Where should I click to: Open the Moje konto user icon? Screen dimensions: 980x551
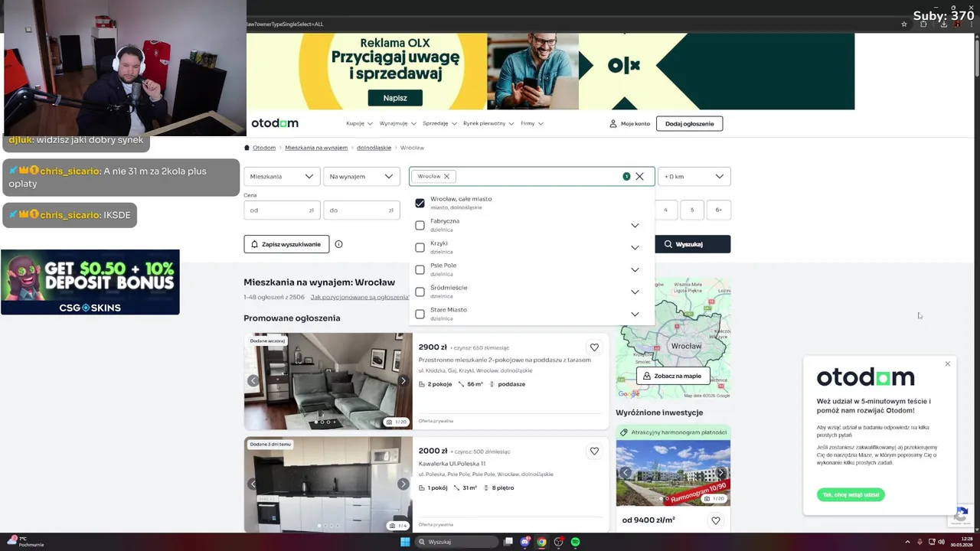click(612, 123)
